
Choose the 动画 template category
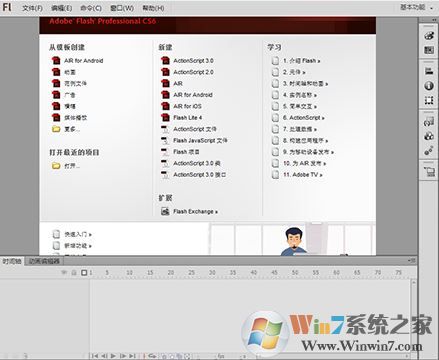70,72
